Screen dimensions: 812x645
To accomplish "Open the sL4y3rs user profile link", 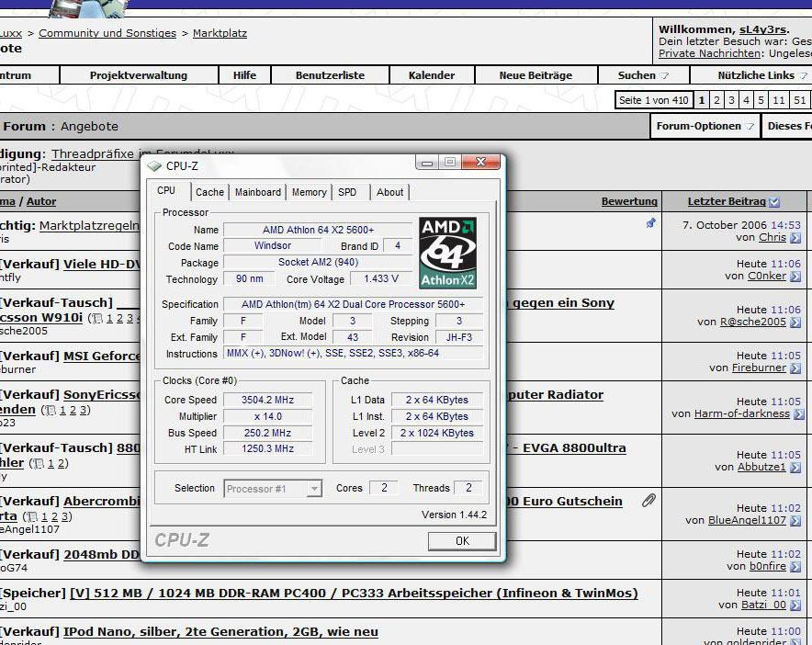I will pos(762,29).
